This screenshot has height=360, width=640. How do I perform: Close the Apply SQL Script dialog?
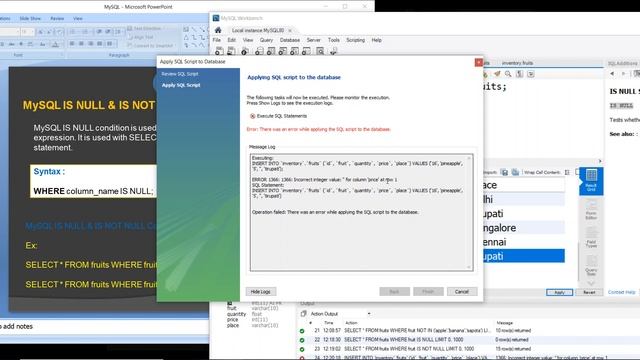[479, 62]
